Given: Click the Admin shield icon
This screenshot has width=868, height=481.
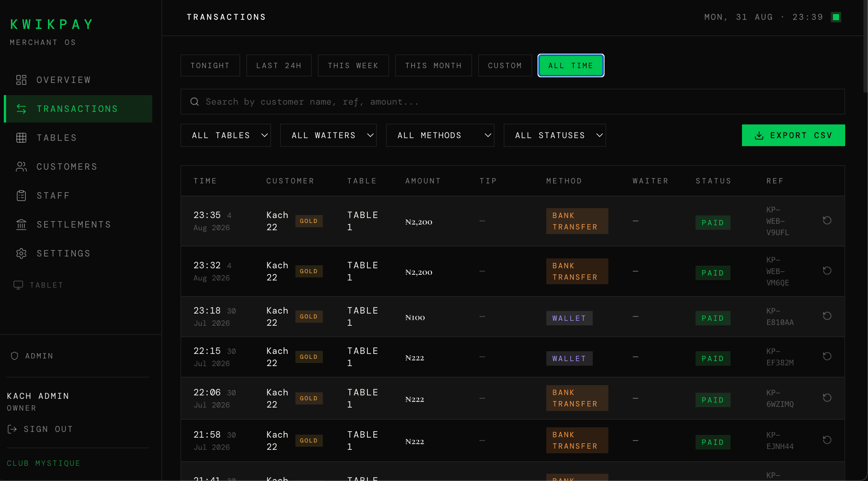Looking at the screenshot, I should click(x=14, y=356).
